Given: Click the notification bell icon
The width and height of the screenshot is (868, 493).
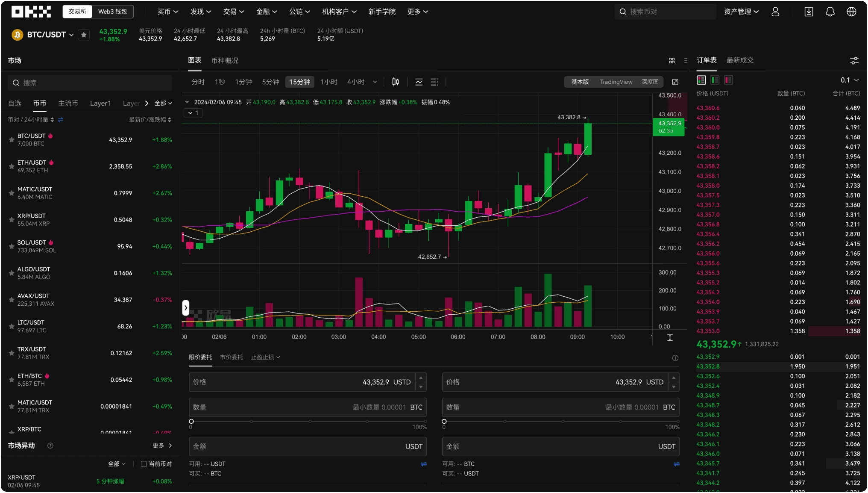Looking at the screenshot, I should 830,12.
